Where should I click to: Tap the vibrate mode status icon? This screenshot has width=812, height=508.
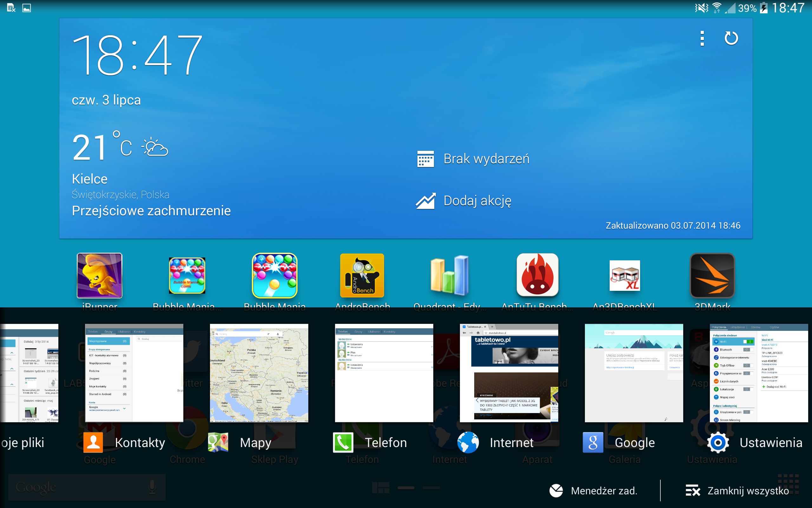(701, 8)
